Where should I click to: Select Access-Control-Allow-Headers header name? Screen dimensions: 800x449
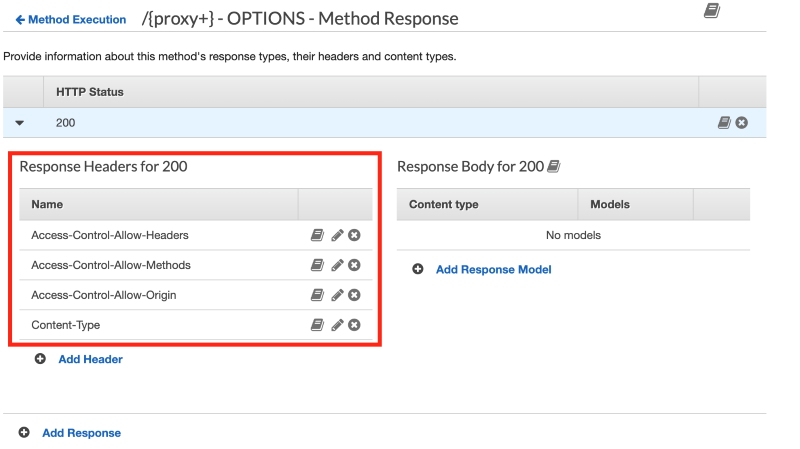[110, 235]
